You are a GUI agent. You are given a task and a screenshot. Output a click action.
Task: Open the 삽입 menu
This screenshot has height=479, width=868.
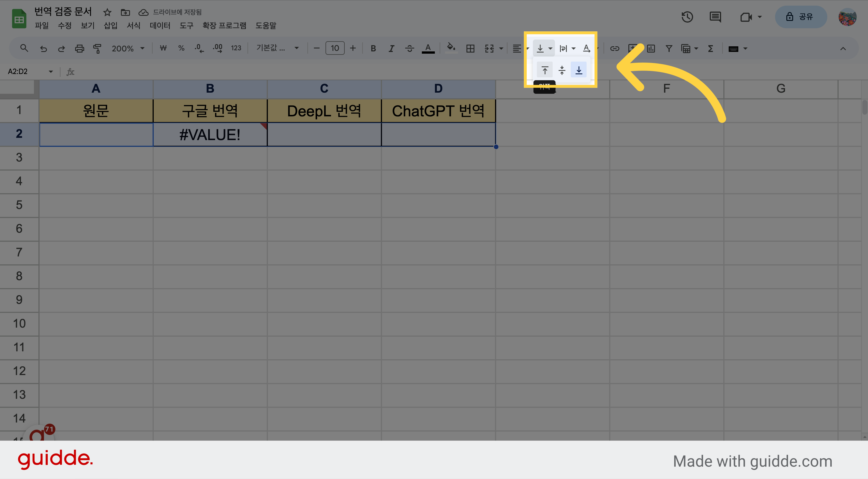point(110,26)
